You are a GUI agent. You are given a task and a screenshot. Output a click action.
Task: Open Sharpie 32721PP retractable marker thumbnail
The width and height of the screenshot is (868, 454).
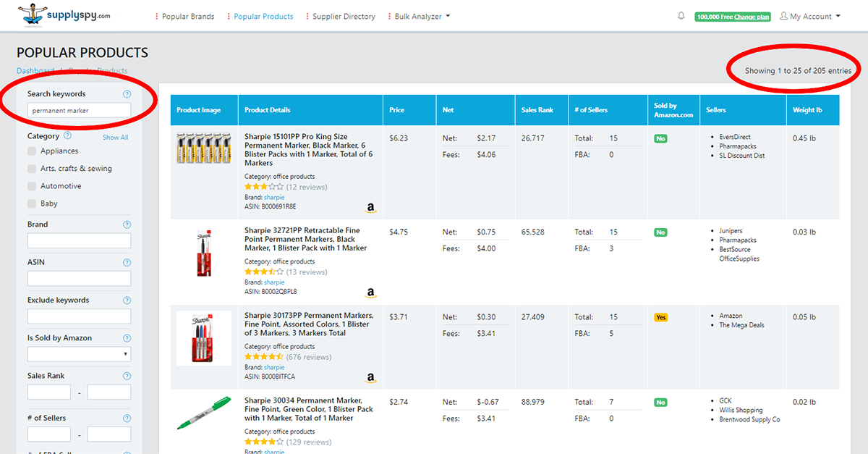point(204,253)
